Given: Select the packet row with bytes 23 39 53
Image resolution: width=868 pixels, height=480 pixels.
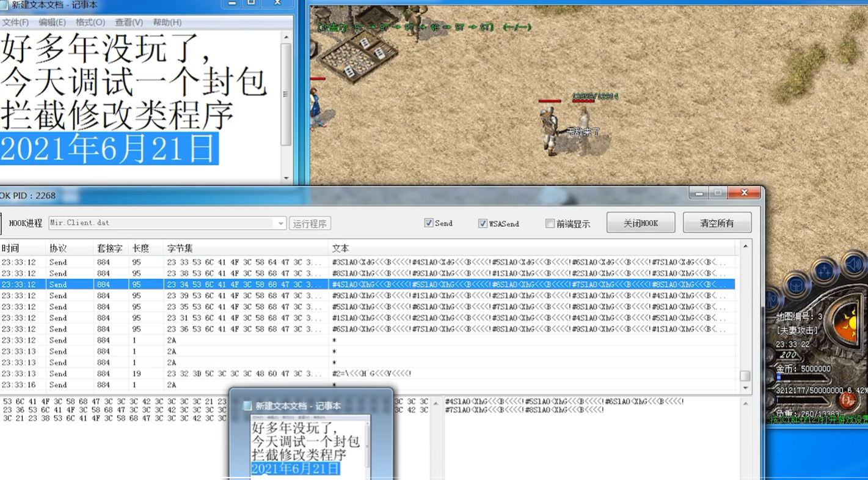Looking at the screenshot, I should (x=367, y=295).
